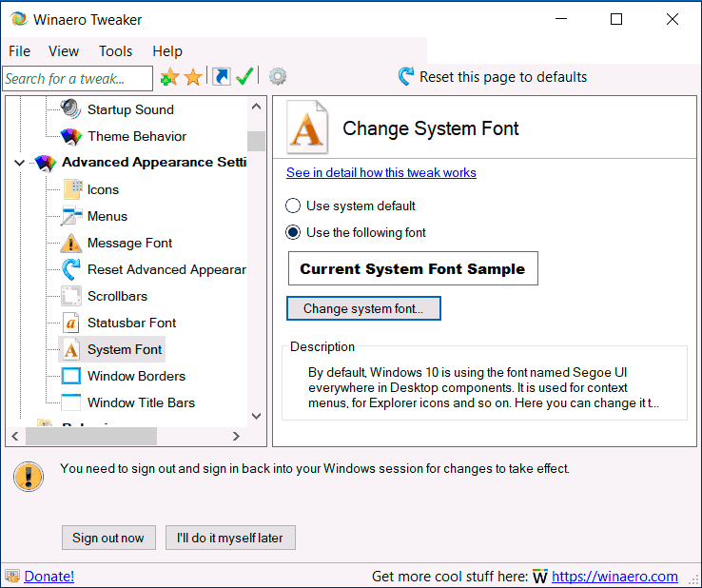
Task: Open the File menu
Action: (x=19, y=51)
